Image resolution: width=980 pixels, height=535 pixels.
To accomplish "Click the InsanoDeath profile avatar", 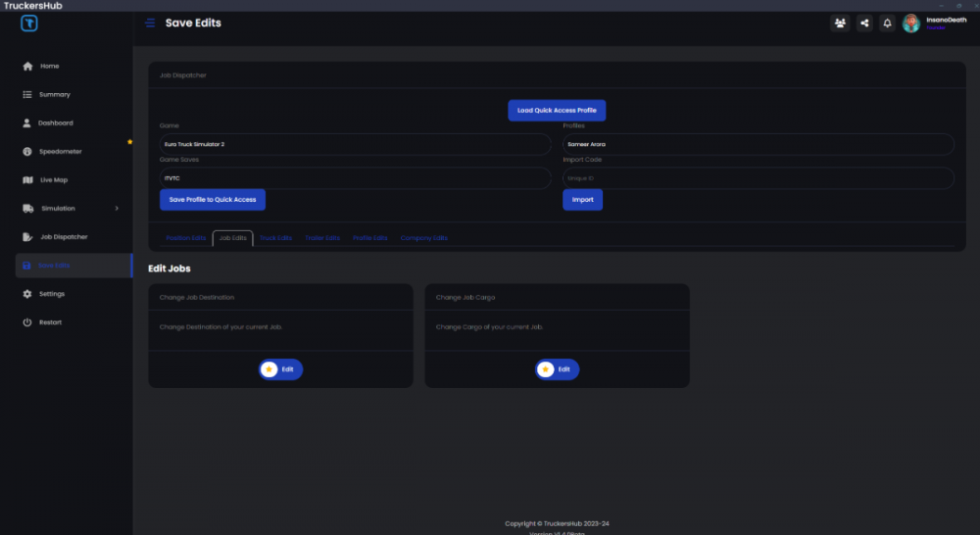I will point(911,23).
